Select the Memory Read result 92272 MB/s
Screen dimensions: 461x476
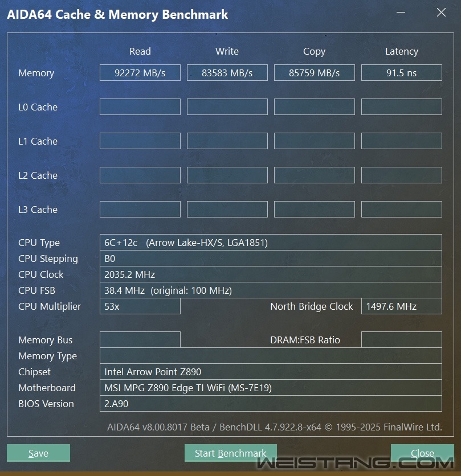click(140, 73)
